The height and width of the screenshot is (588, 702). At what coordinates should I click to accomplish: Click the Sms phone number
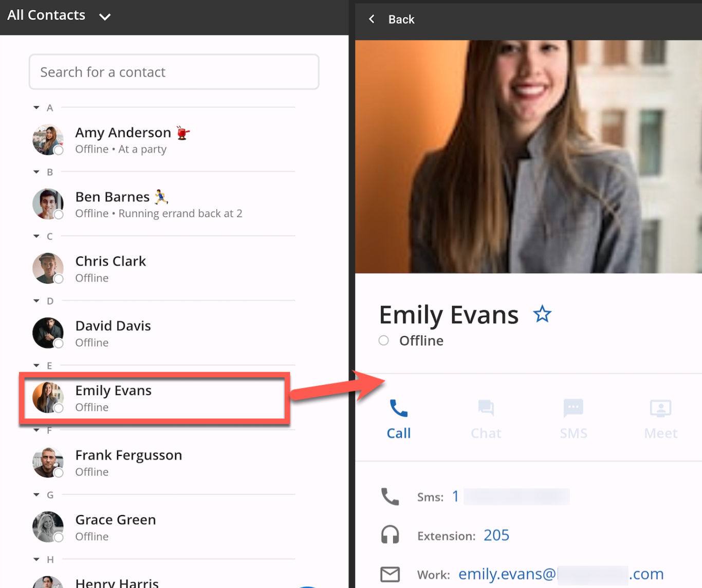pos(511,497)
